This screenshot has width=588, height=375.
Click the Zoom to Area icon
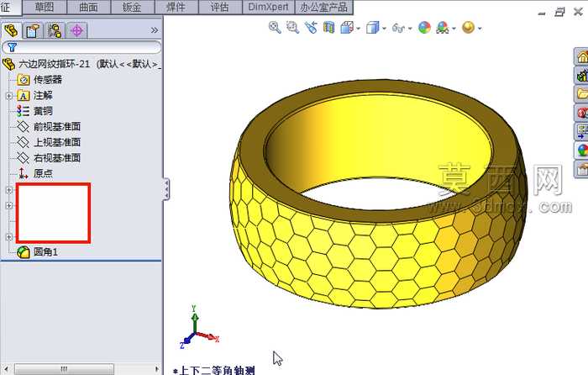click(292, 28)
